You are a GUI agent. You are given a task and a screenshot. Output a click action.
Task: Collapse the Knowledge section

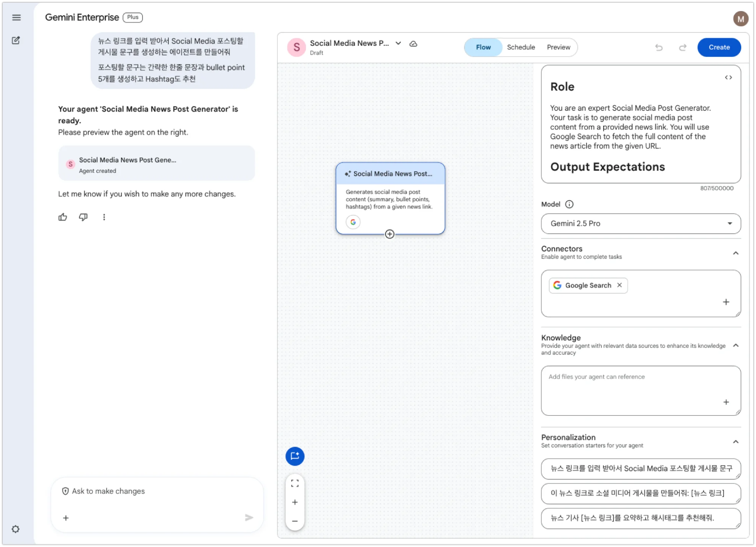tap(736, 345)
